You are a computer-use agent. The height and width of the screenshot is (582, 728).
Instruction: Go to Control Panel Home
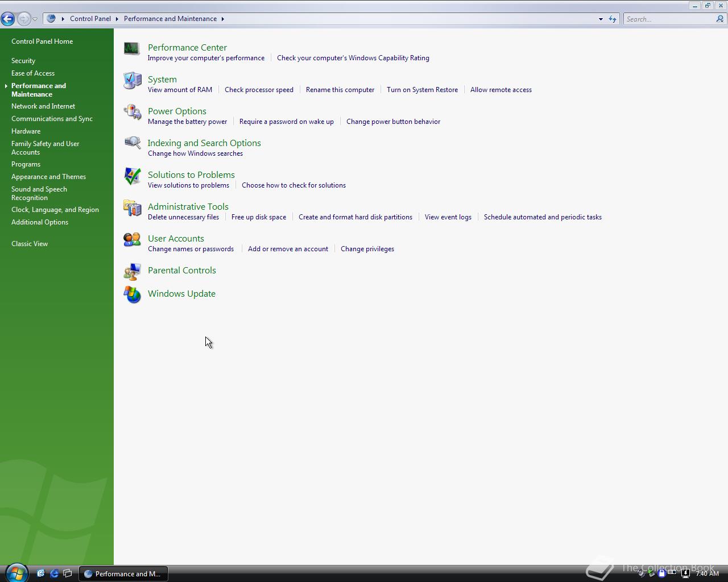pos(42,41)
